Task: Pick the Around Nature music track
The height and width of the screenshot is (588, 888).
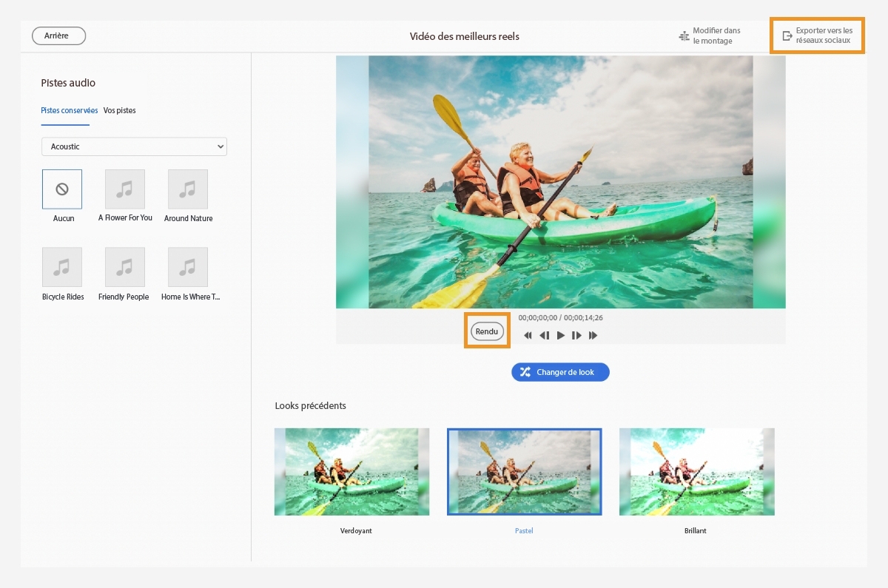Action: tap(188, 189)
